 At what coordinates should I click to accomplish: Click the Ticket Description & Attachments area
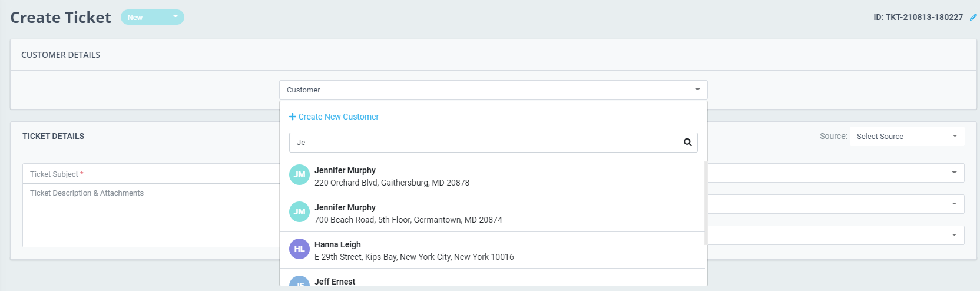tap(150, 215)
